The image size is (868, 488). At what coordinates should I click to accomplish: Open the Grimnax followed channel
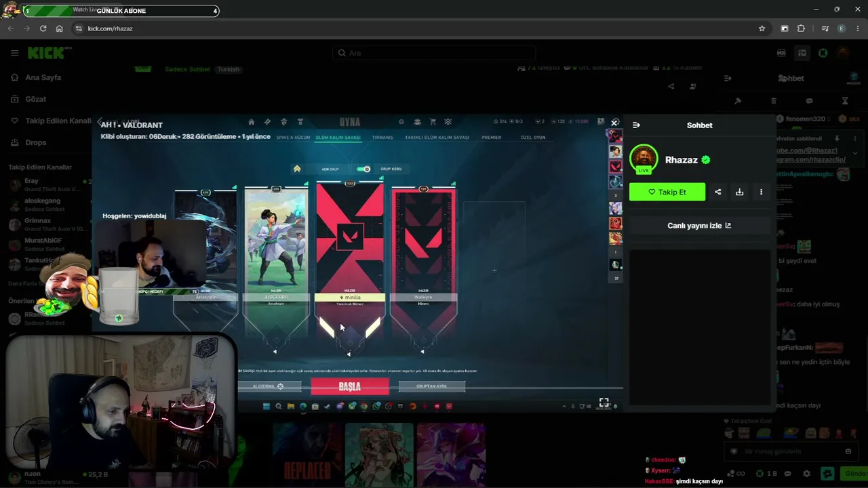49,224
